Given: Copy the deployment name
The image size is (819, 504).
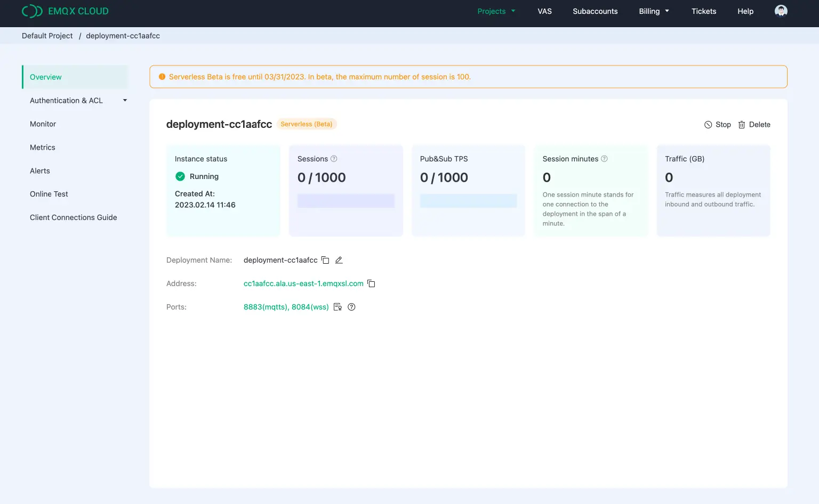Looking at the screenshot, I should (326, 260).
